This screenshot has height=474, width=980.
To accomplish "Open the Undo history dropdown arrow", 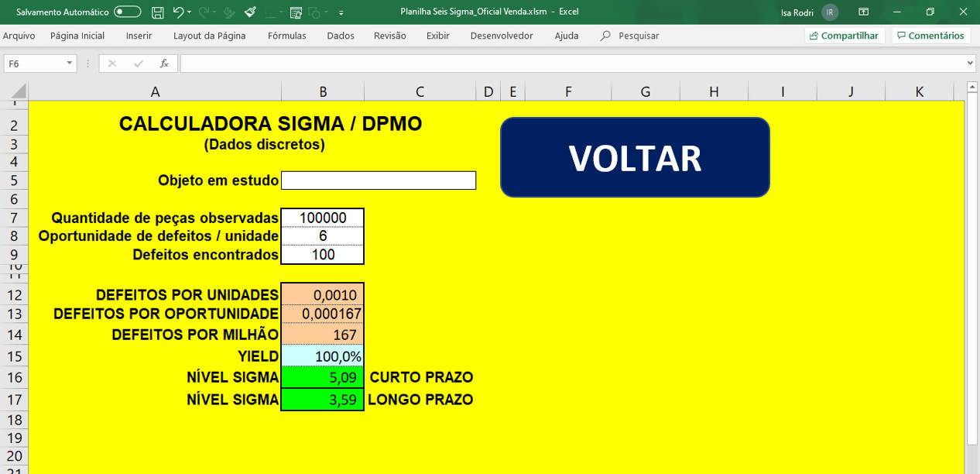I will pyautogui.click(x=190, y=12).
